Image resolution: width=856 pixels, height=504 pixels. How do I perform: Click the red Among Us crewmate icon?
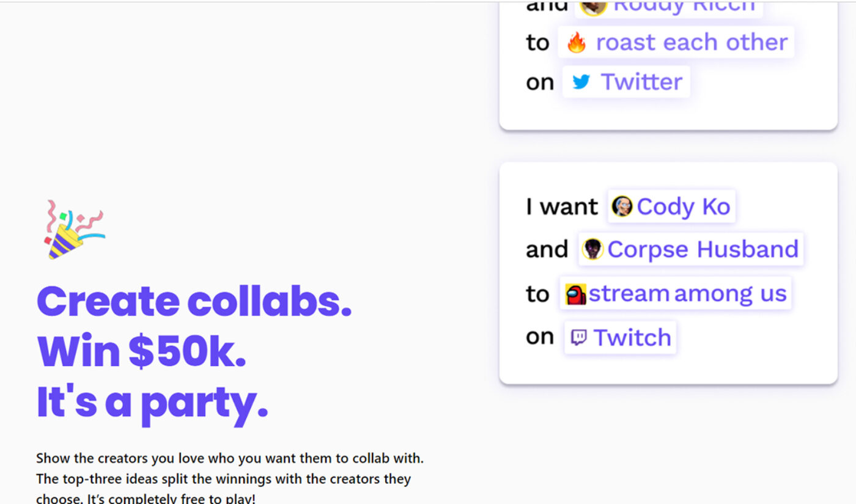click(575, 294)
